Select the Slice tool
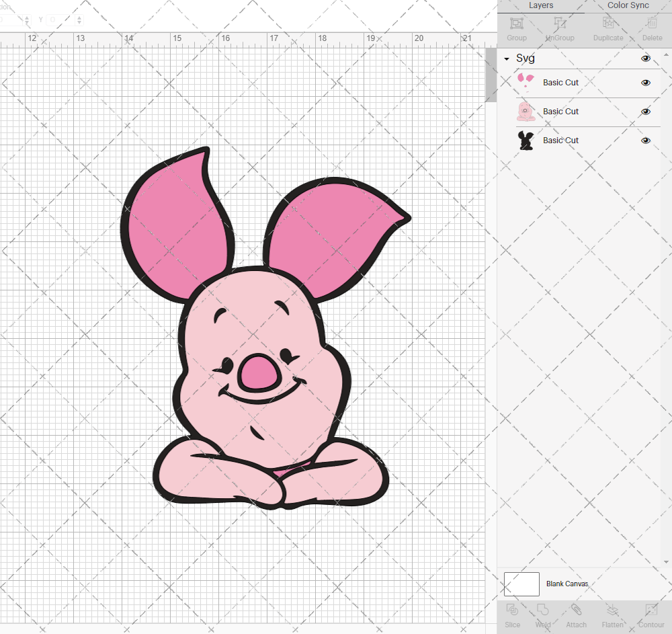Viewport: 672px width, 634px height. tap(512, 610)
